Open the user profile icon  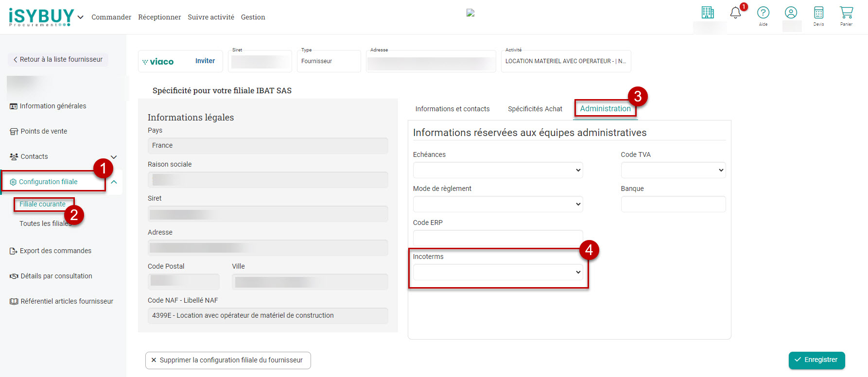791,13
